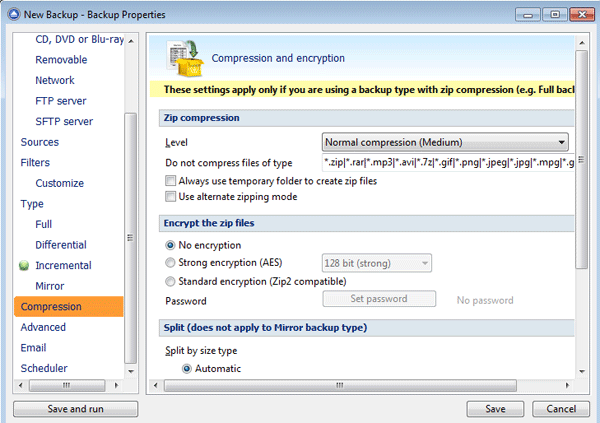
Task: Click main panel scrollbar down arrow
Action: [582, 371]
